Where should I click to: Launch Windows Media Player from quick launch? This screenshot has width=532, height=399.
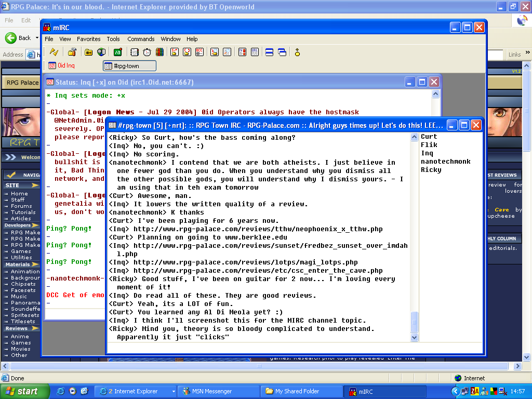tap(73, 391)
